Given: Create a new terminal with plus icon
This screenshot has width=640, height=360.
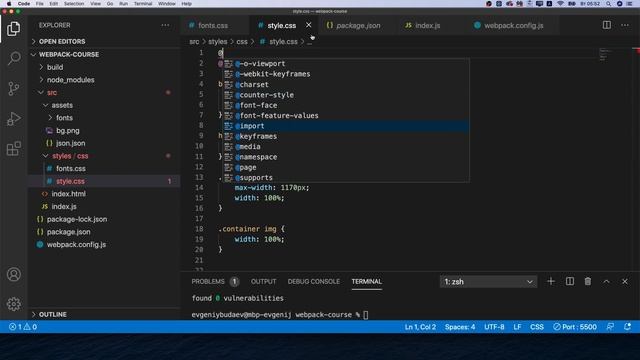Looking at the screenshot, I should (551, 281).
